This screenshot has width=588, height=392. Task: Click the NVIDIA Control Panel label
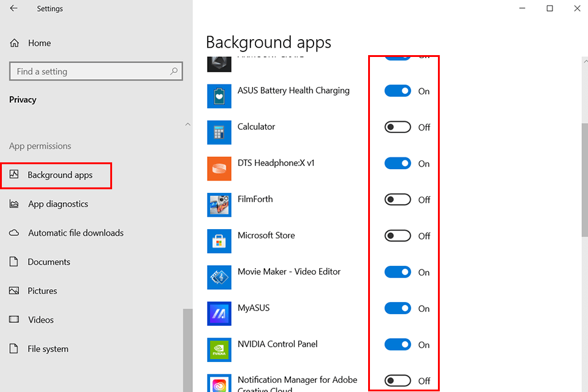pyautogui.click(x=277, y=344)
